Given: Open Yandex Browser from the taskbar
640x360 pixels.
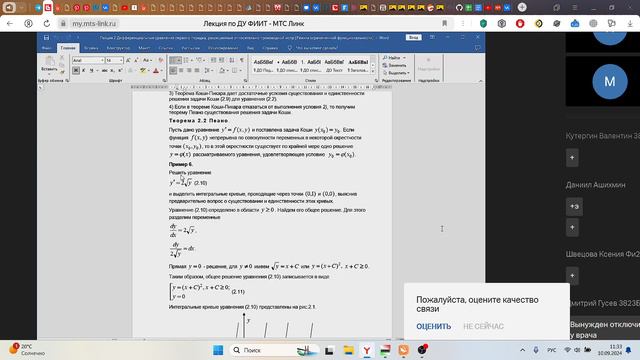Looking at the screenshot, I should click(367, 350).
